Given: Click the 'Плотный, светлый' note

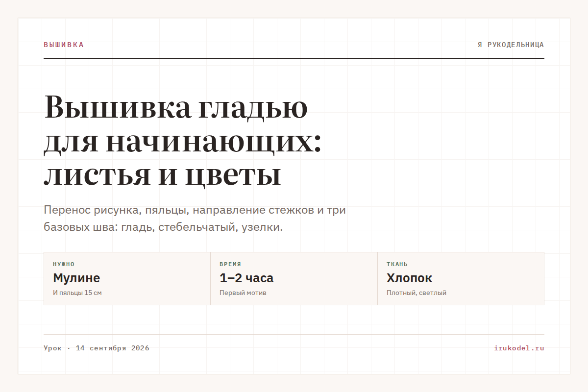Looking at the screenshot, I should 416,293.
